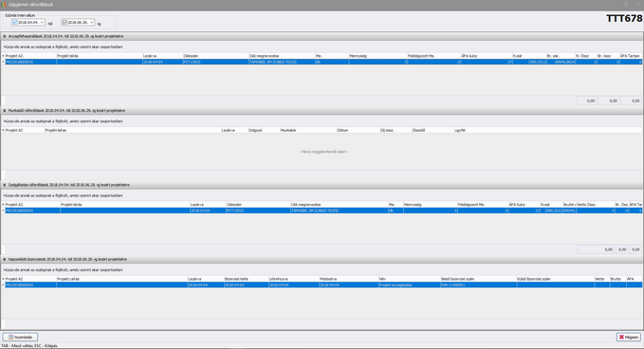Collapse the Anyagfelhasználások section chevron

pyautogui.click(x=5, y=36)
